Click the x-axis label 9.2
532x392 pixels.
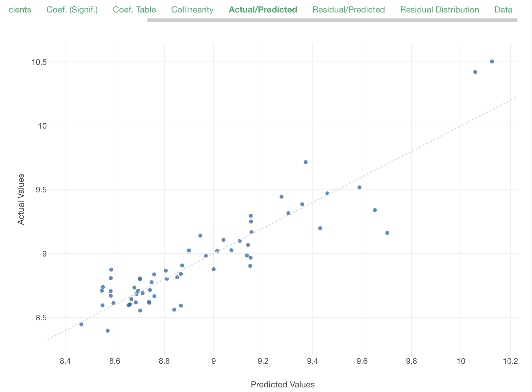[x=263, y=361]
